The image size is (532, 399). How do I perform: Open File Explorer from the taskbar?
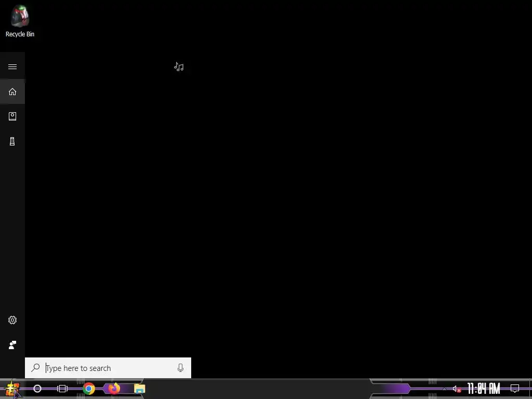pyautogui.click(x=139, y=389)
